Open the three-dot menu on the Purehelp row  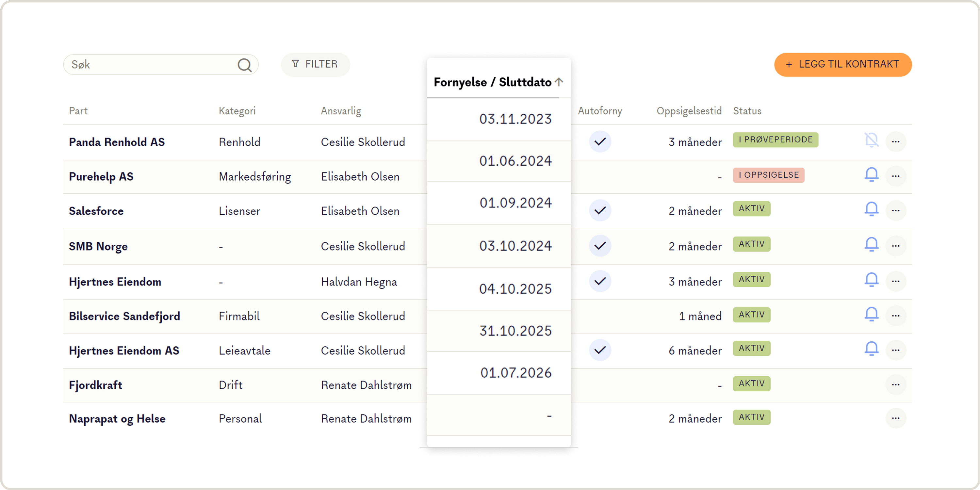(896, 175)
